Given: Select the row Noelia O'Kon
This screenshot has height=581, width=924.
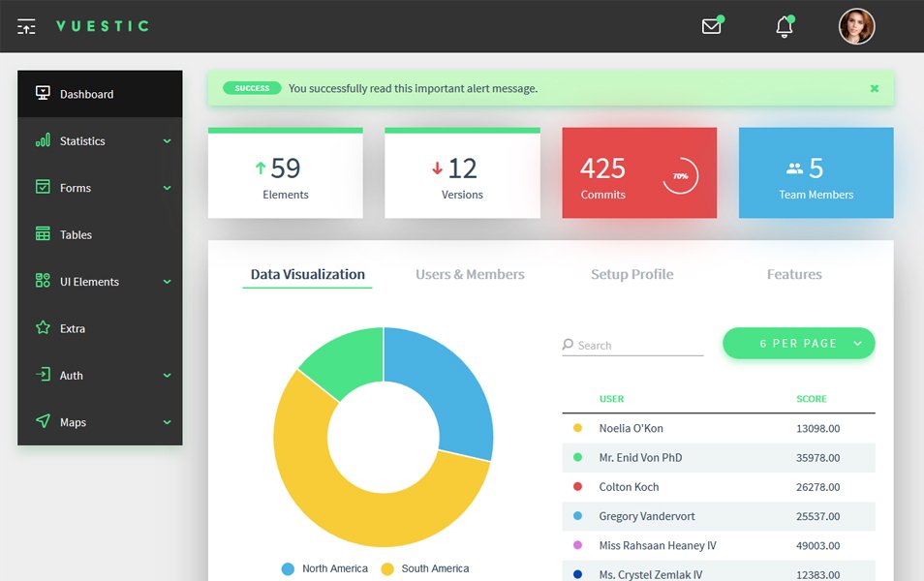Looking at the screenshot, I should pyautogui.click(x=719, y=428).
